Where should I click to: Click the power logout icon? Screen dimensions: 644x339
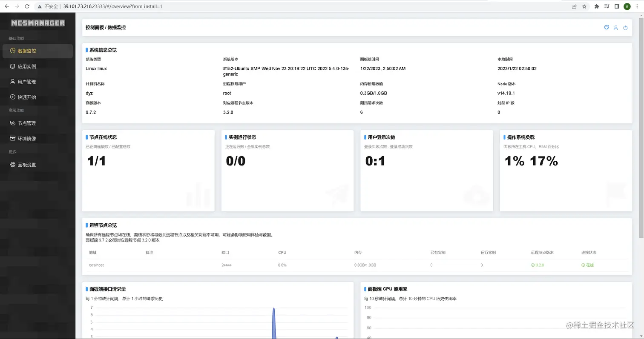tap(625, 28)
